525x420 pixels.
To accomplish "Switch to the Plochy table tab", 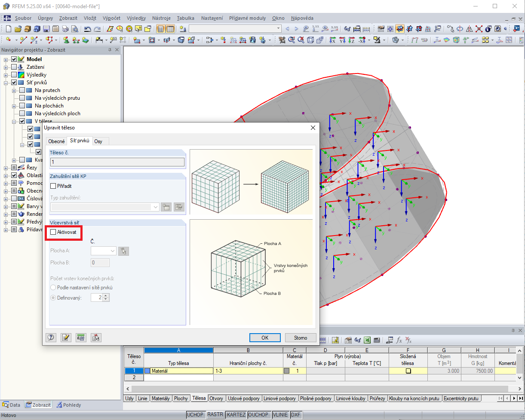I will point(181,399).
